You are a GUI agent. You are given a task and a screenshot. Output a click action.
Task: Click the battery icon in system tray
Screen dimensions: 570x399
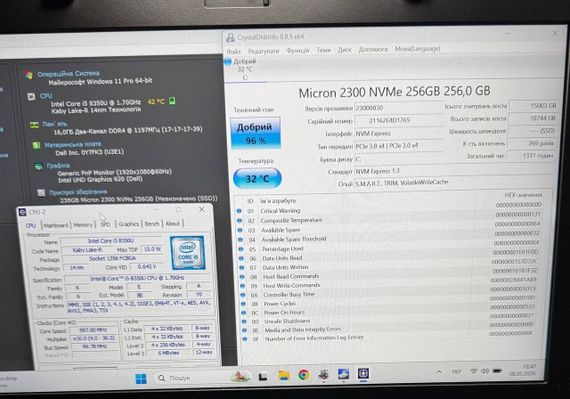coord(497,371)
